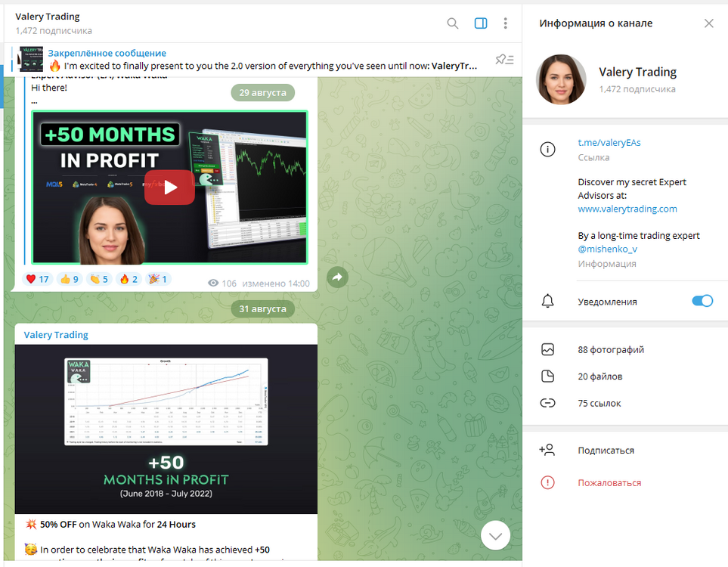The width and height of the screenshot is (728, 567).
Task: Click the add-user icon next to Подписаться
Action: click(547, 450)
